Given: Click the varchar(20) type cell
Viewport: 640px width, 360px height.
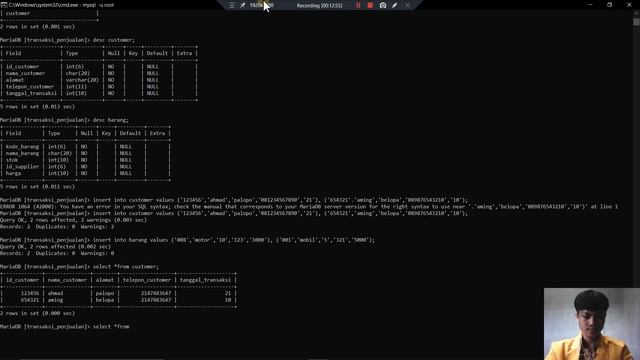Looking at the screenshot, I should pos(82,80).
